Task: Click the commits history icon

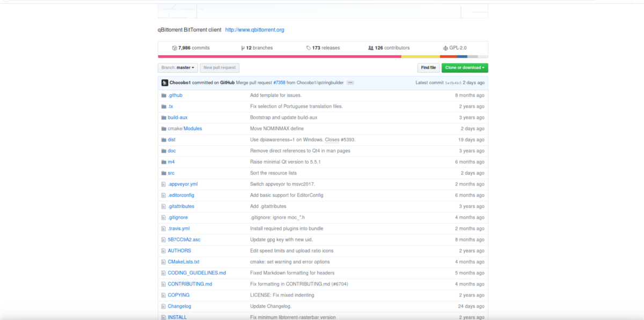Action: (174, 48)
